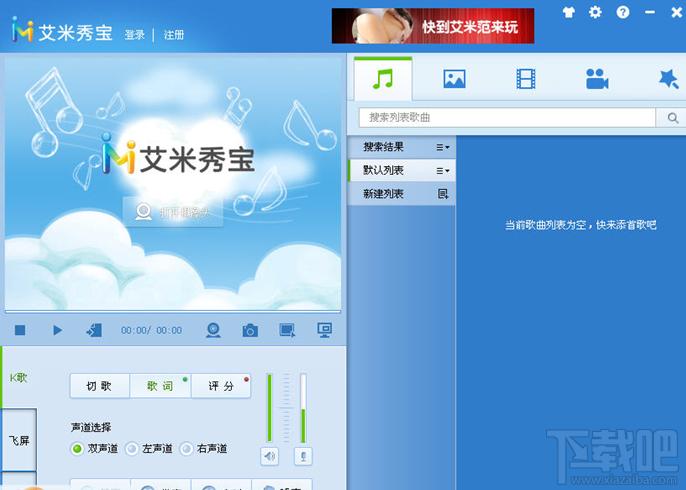686x490 pixels.
Task: Click the 搜索列表歌曲 search field
Action: 505,118
